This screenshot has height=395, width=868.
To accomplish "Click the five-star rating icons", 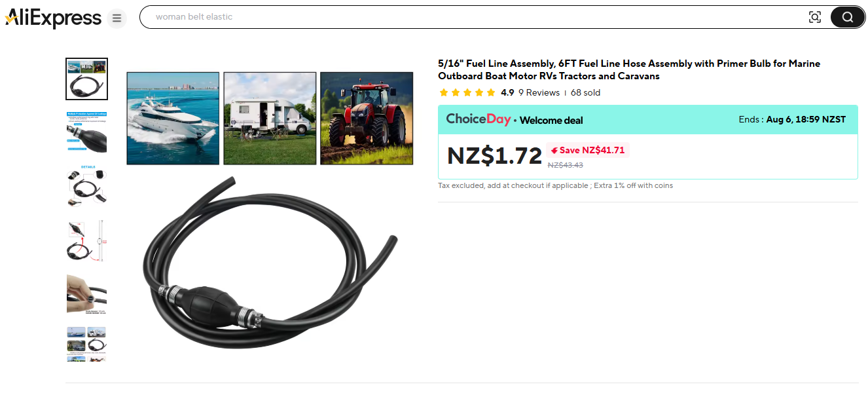I will pos(467,92).
